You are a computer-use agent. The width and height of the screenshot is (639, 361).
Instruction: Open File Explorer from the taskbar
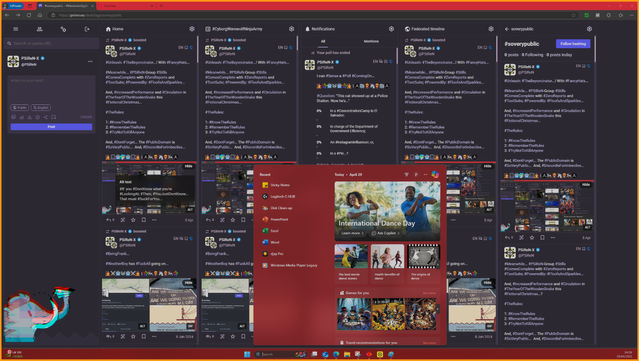pos(347,354)
